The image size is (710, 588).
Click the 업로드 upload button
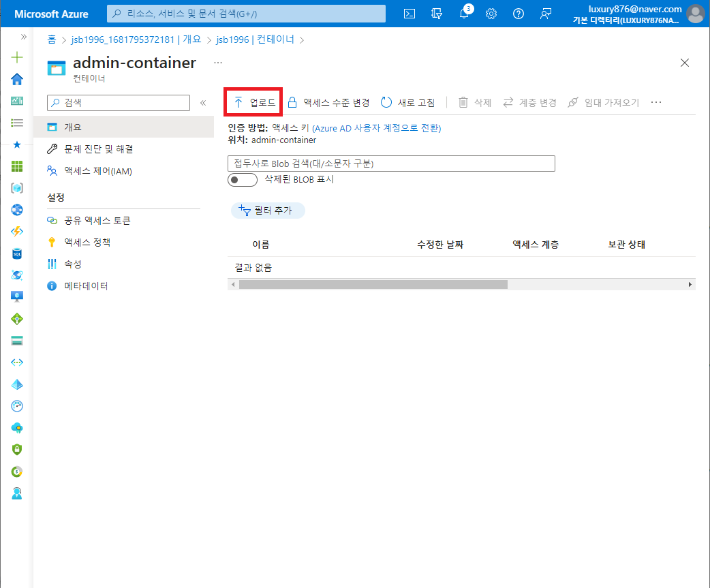254,102
